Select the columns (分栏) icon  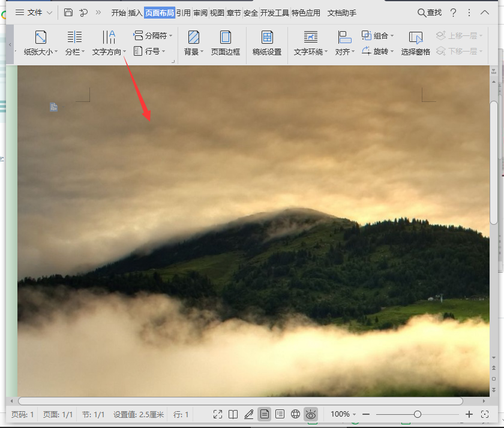pyautogui.click(x=74, y=37)
